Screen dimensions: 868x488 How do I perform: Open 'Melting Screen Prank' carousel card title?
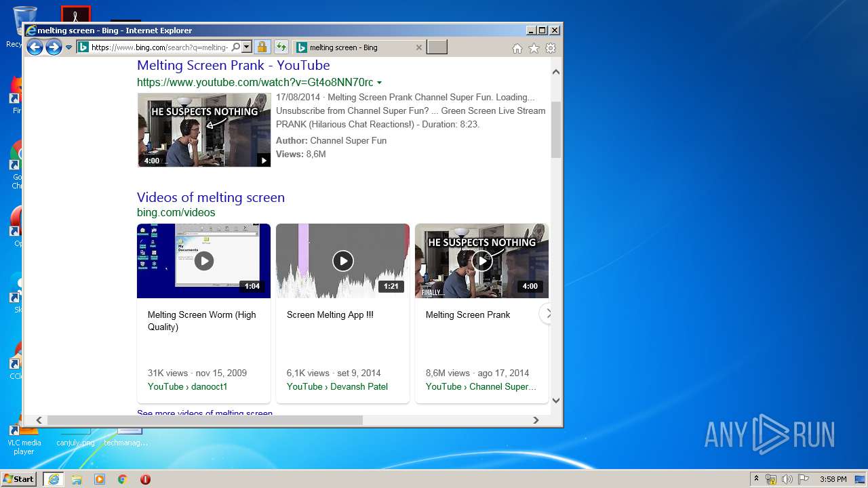coord(468,314)
